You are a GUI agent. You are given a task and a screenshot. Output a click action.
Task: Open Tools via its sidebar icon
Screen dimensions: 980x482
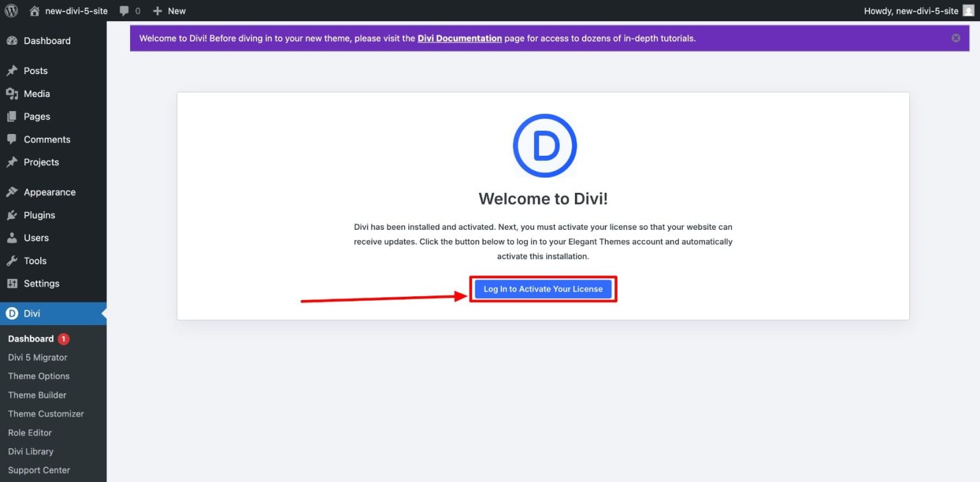click(11, 260)
